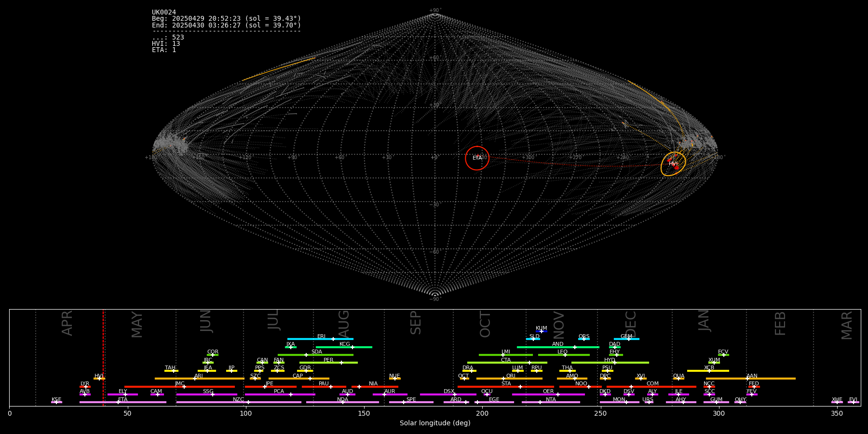The image size is (868, 434).
Task: Click the LYR shower label
Action: (85, 384)
